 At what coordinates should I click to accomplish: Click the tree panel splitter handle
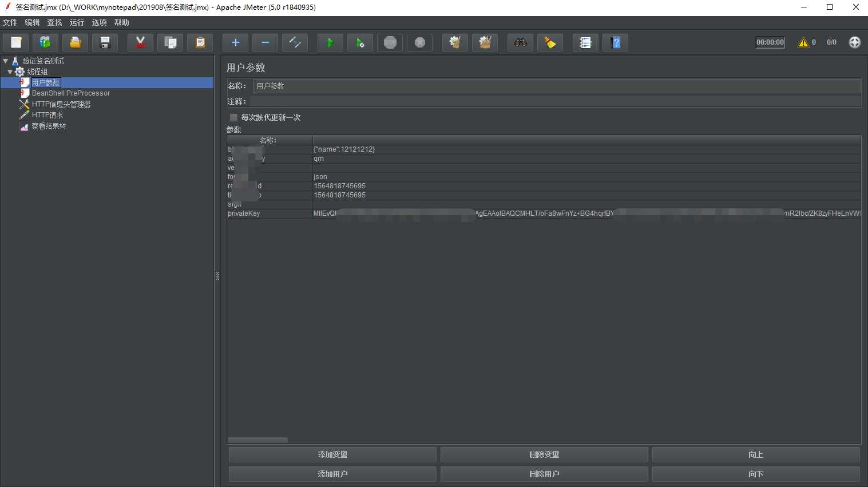click(x=217, y=276)
